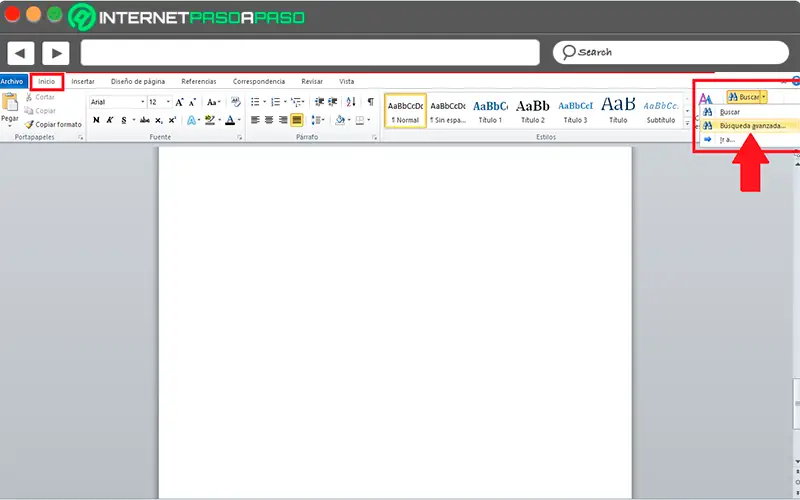Image resolution: width=800 pixels, height=500 pixels.
Task: Toggle the justify alignment button
Action: click(296, 120)
